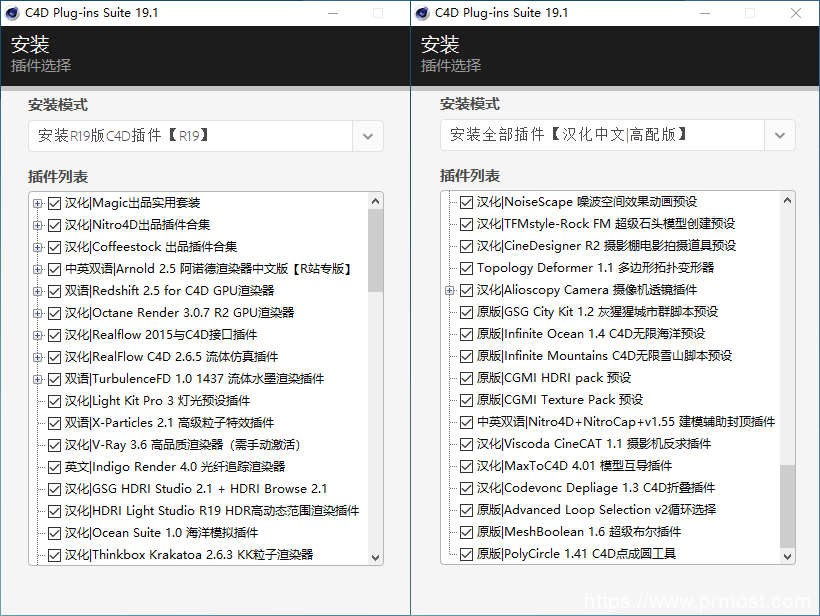
Task: Expand the Realflow 2015与C4D接口插件 node
Action: [x=38, y=335]
